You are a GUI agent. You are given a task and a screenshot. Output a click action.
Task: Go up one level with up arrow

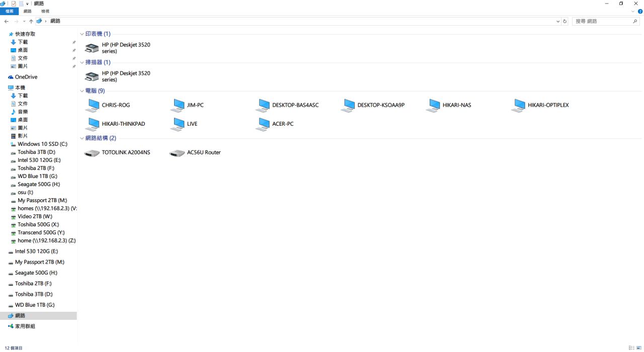(x=31, y=21)
